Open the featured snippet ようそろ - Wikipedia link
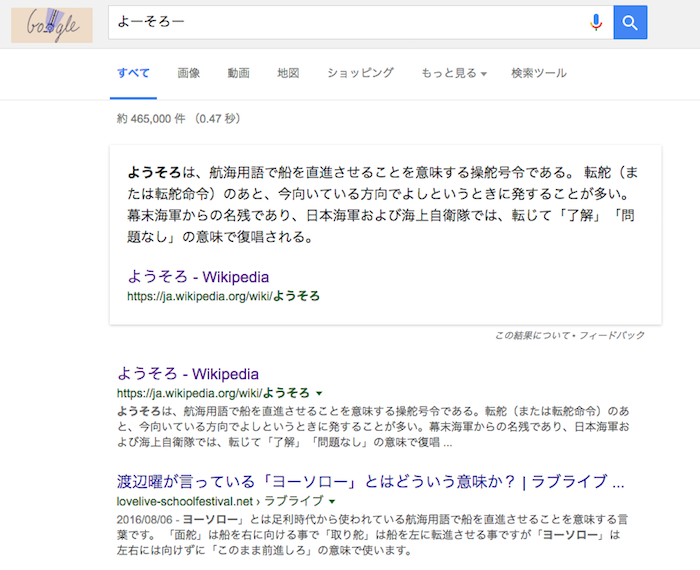Image resolution: width=700 pixels, height=570 pixels. [x=198, y=277]
